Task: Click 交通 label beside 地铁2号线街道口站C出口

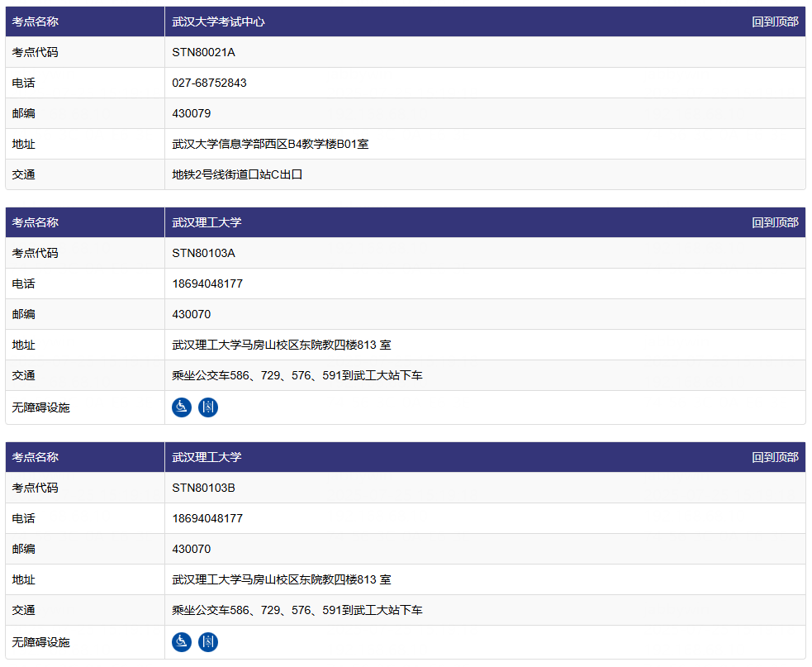Action: coord(24,174)
